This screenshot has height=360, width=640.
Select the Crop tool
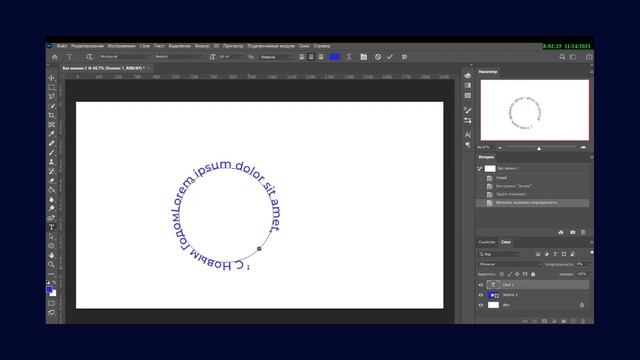(x=51, y=115)
